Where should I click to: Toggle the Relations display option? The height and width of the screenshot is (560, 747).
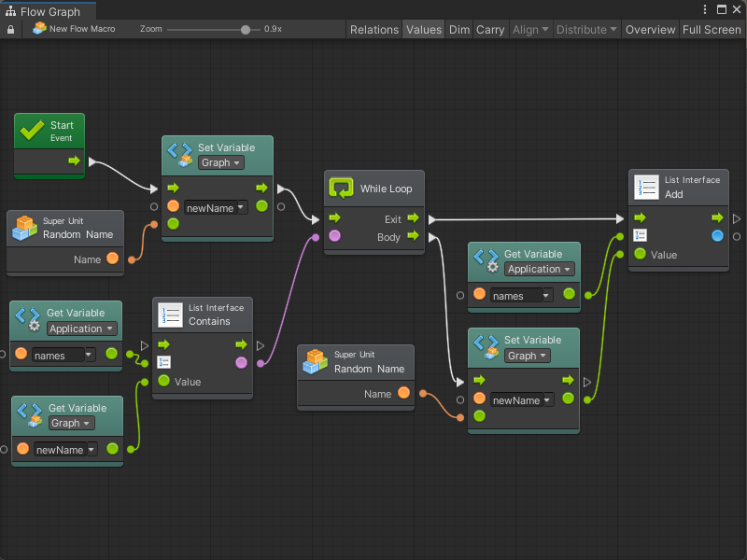pos(373,29)
